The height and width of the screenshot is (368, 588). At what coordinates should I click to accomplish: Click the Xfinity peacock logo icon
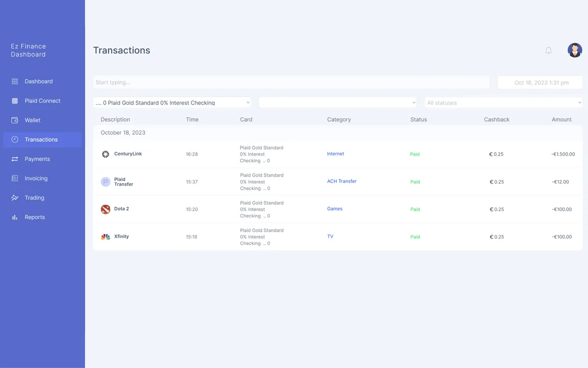[105, 237]
